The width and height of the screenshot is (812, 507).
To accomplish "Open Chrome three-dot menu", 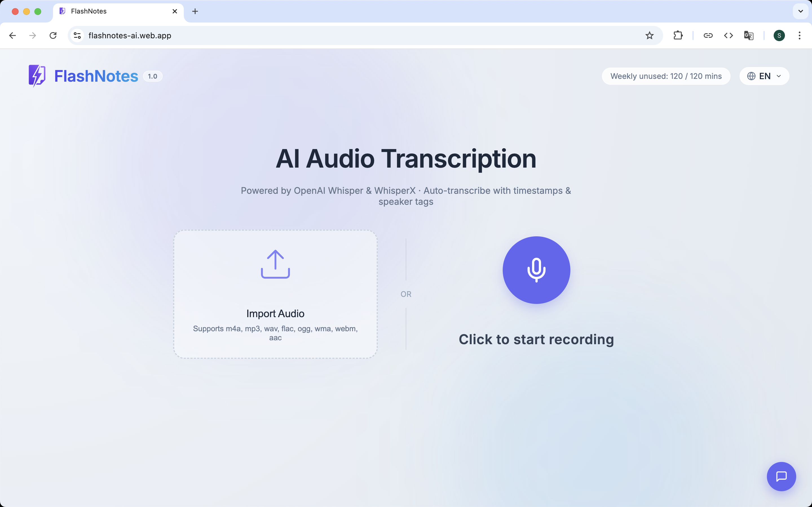I will point(799,35).
